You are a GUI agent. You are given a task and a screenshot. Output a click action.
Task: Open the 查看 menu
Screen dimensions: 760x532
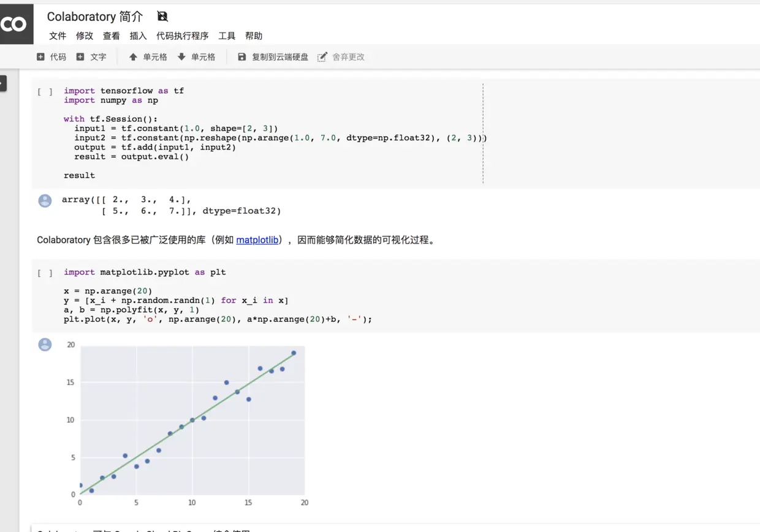coord(112,36)
